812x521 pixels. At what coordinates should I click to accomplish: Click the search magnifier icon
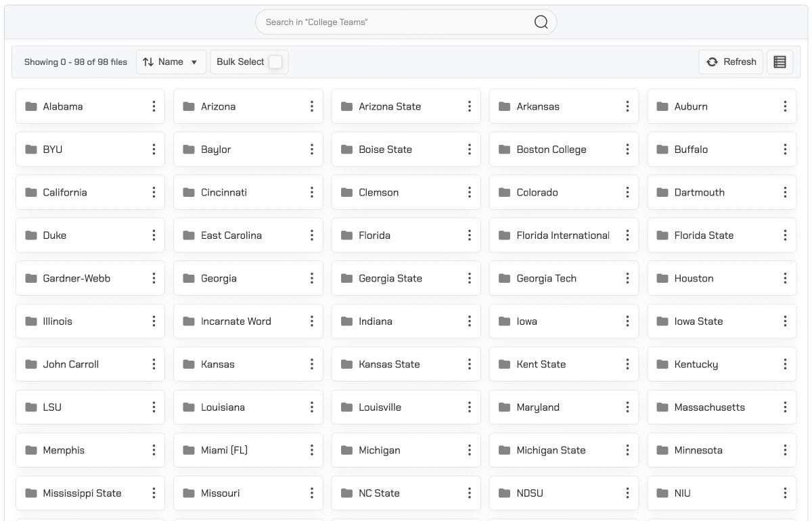pyautogui.click(x=541, y=22)
